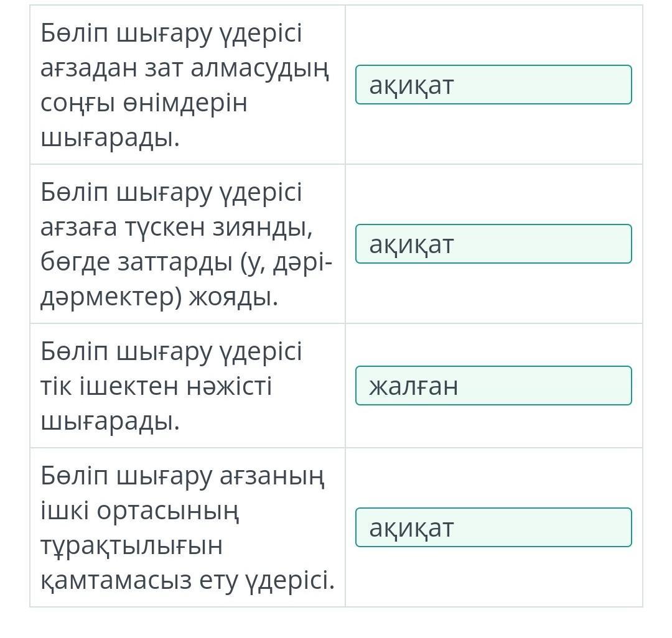
Task: Open the 'жалған' answer dropdown
Action: click(493, 386)
